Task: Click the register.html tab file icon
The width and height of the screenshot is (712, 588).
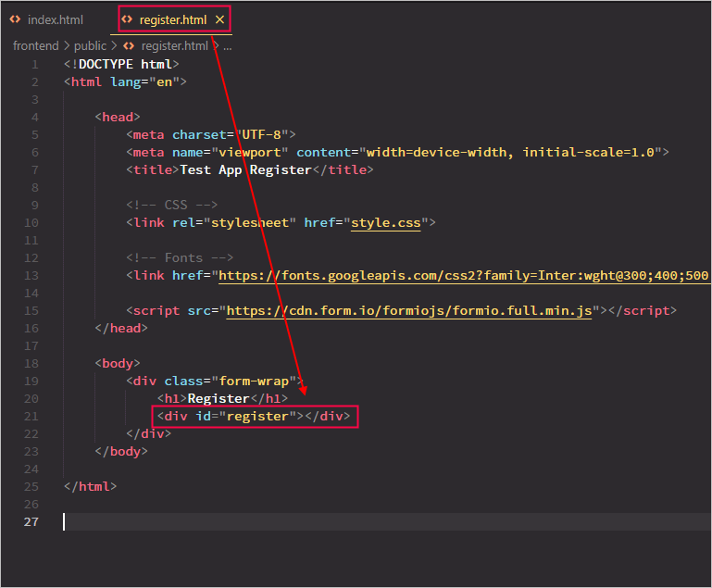Action: (x=127, y=19)
